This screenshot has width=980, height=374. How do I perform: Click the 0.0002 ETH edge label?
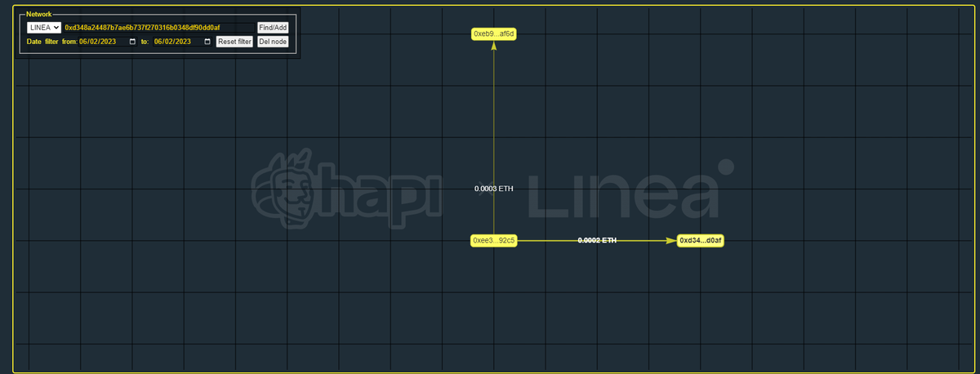(597, 241)
